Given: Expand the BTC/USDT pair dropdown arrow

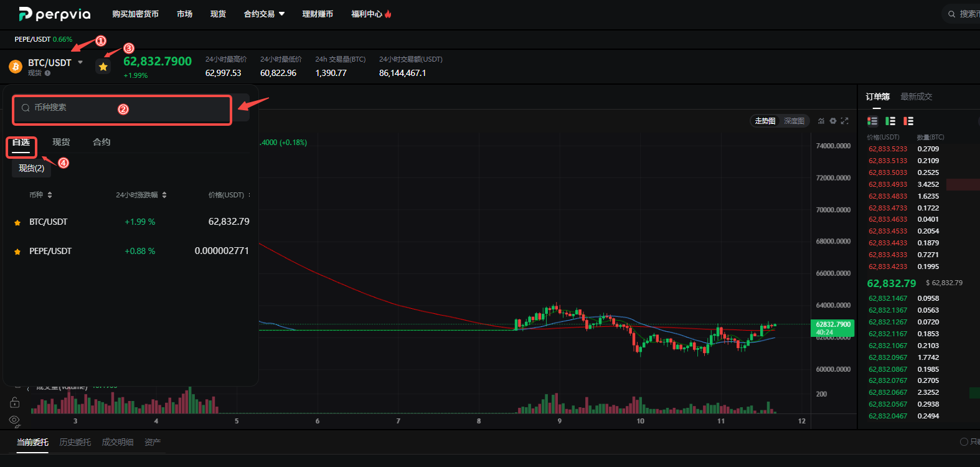Looking at the screenshot, I should pyautogui.click(x=80, y=62).
